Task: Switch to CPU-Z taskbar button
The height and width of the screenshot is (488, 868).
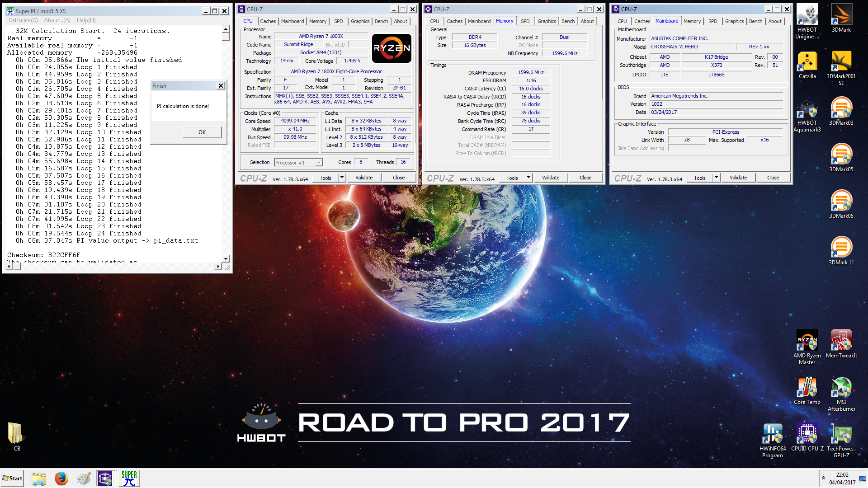Action: click(105, 479)
